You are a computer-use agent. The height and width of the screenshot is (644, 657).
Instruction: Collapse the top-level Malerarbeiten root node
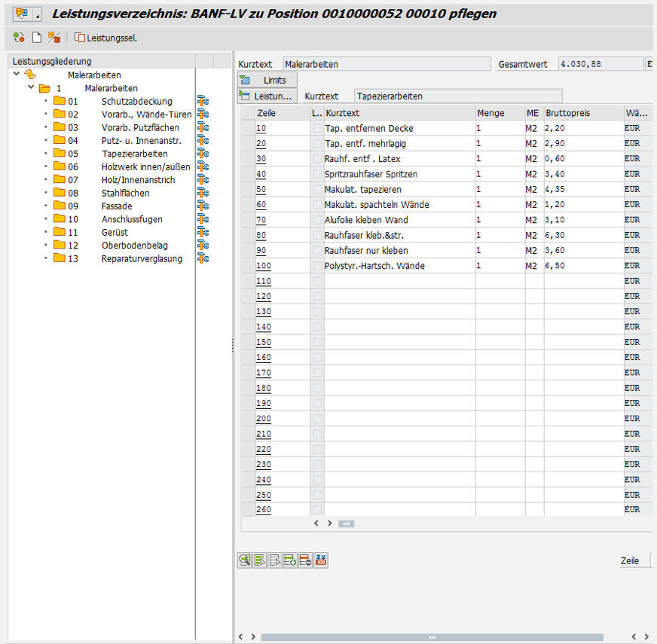click(x=17, y=75)
